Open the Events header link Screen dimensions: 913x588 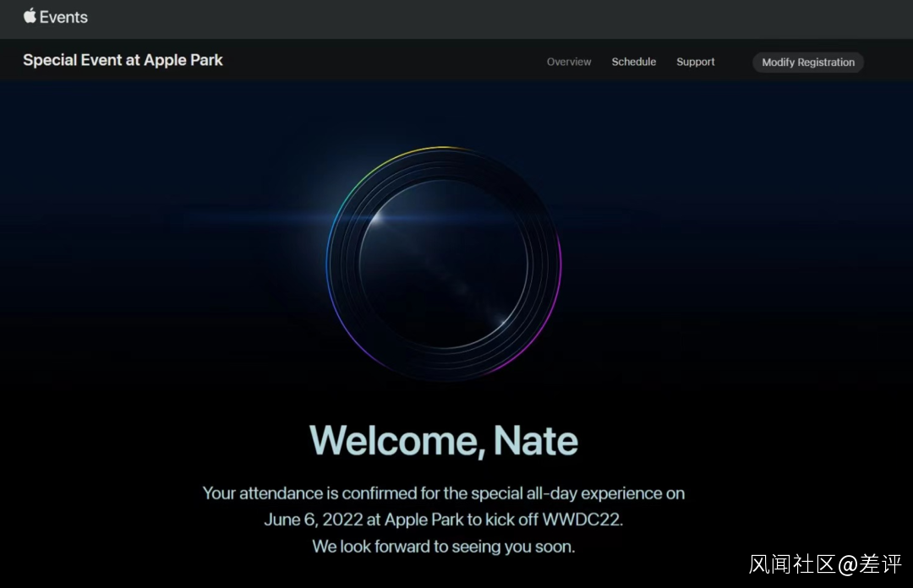pos(63,18)
